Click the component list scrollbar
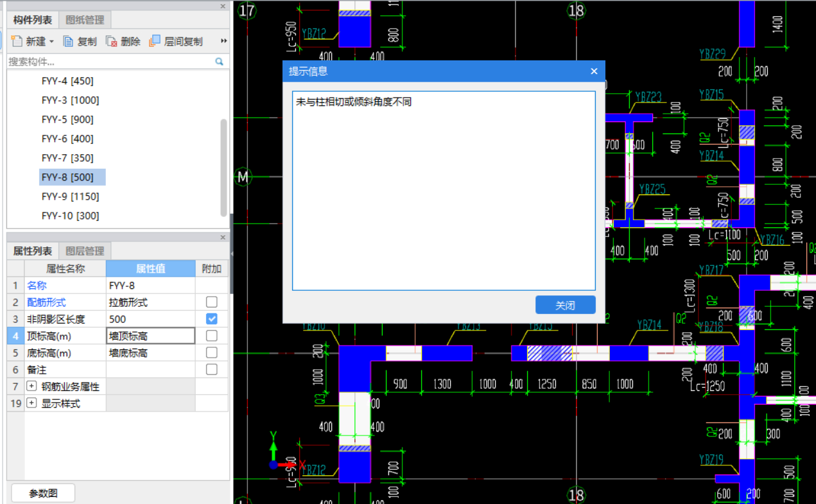The height and width of the screenshot is (504, 816). [223, 167]
